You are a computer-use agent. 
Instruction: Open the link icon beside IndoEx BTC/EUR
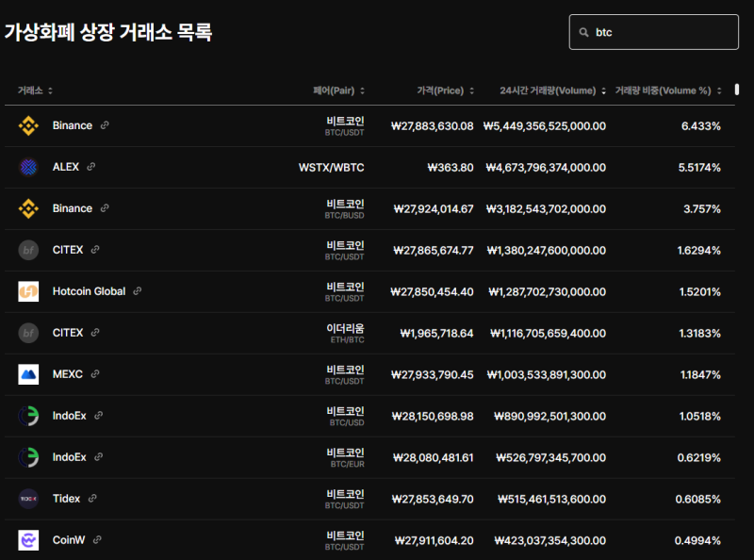pos(99,456)
